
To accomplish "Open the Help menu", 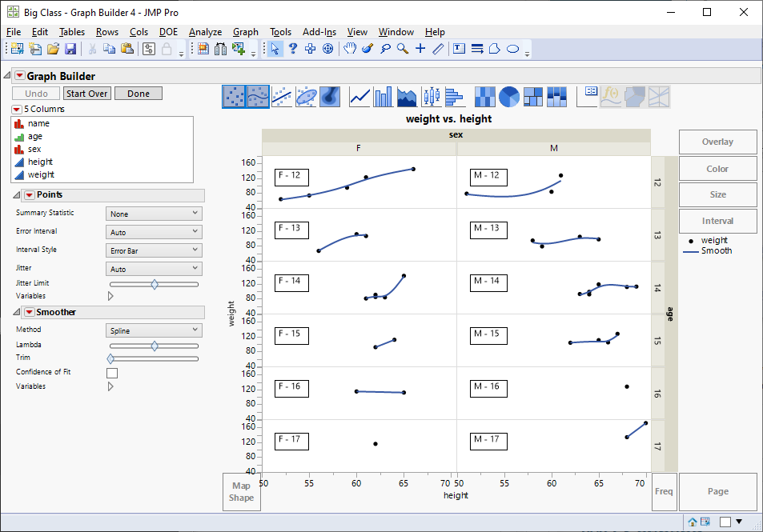I will [435, 32].
